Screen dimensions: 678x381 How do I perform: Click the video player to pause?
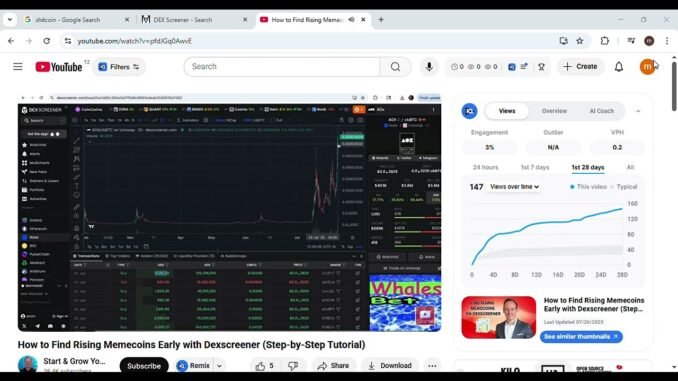(230, 212)
